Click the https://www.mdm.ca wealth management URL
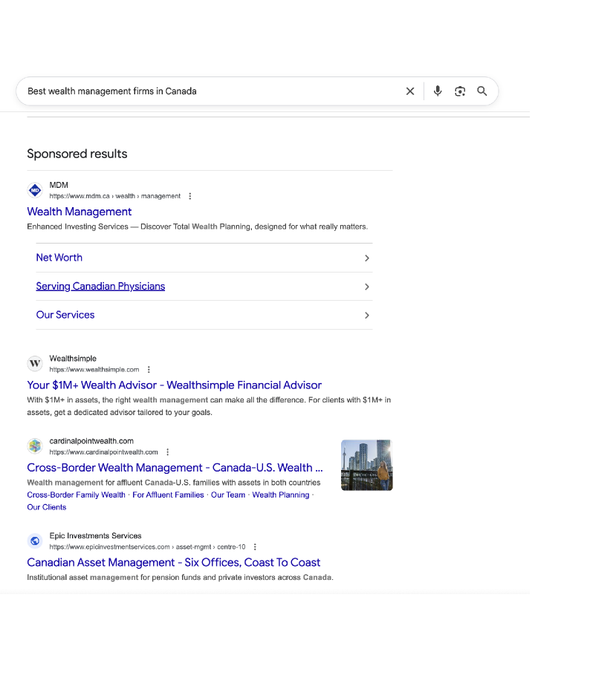 114,196
